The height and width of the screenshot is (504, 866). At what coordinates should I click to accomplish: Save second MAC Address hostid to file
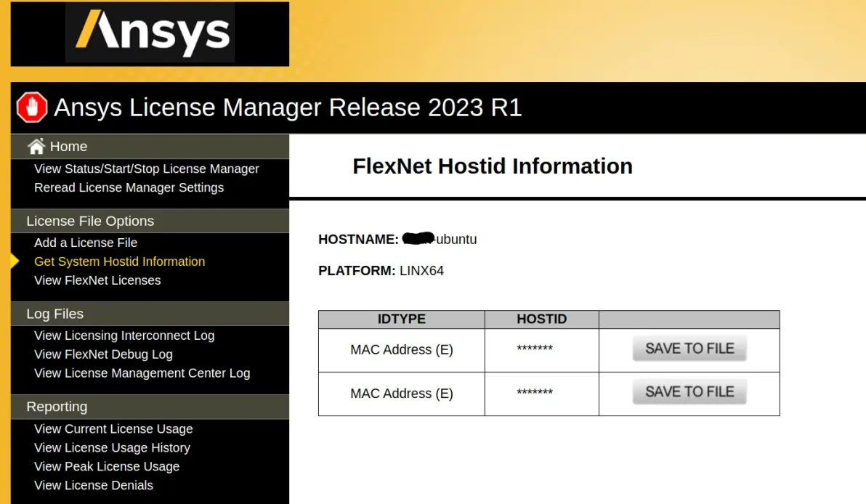tap(689, 391)
